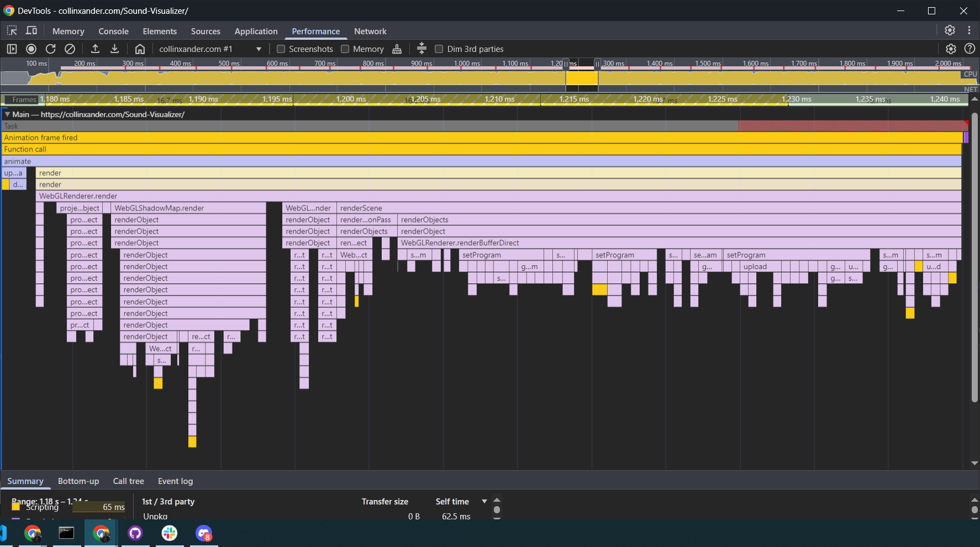
Task: Upload a saved profile with the upload icon
Action: tap(95, 49)
